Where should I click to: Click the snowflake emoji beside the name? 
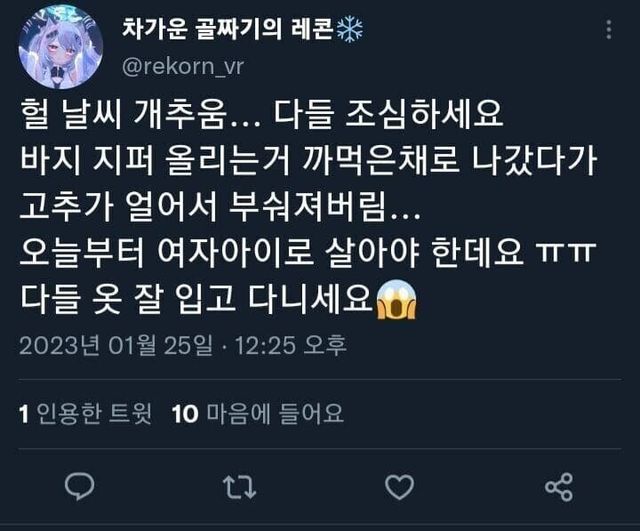(349, 29)
